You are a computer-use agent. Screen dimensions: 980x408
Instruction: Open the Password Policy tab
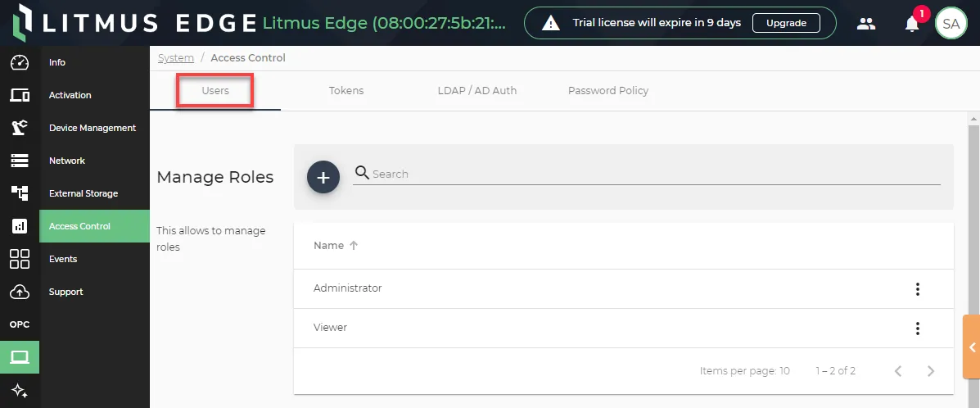point(608,91)
